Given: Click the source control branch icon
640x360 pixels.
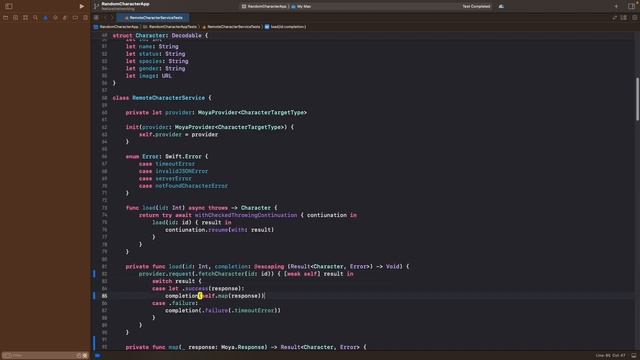Looking at the screenshot, I should coord(96,6).
